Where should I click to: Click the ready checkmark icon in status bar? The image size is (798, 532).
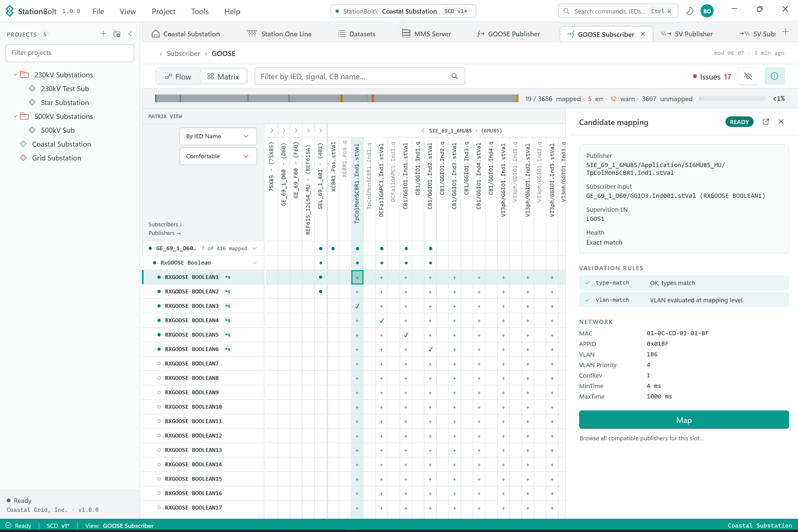coord(9,525)
